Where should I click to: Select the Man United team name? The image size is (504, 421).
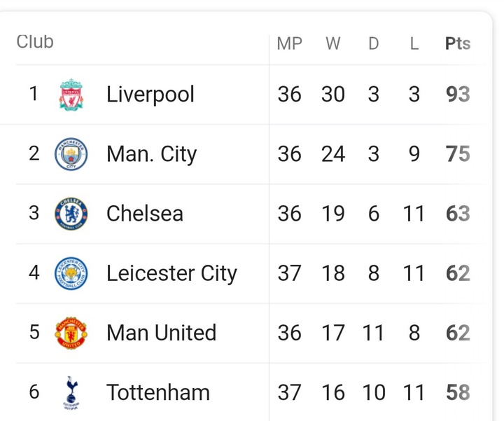(161, 333)
